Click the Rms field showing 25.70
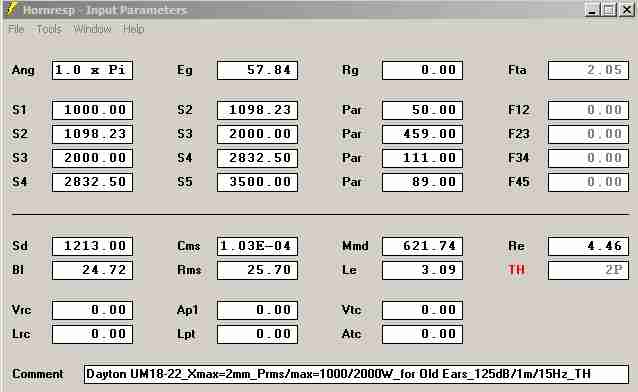 258,270
